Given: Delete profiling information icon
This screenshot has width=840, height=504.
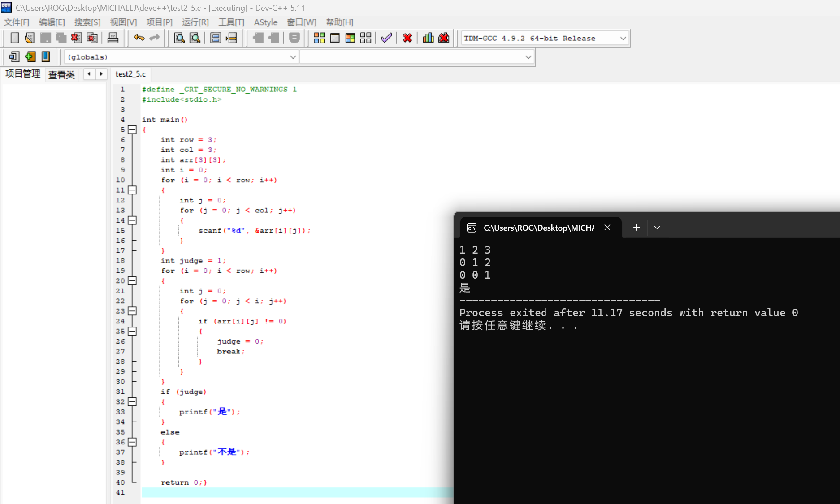Looking at the screenshot, I should [x=444, y=38].
